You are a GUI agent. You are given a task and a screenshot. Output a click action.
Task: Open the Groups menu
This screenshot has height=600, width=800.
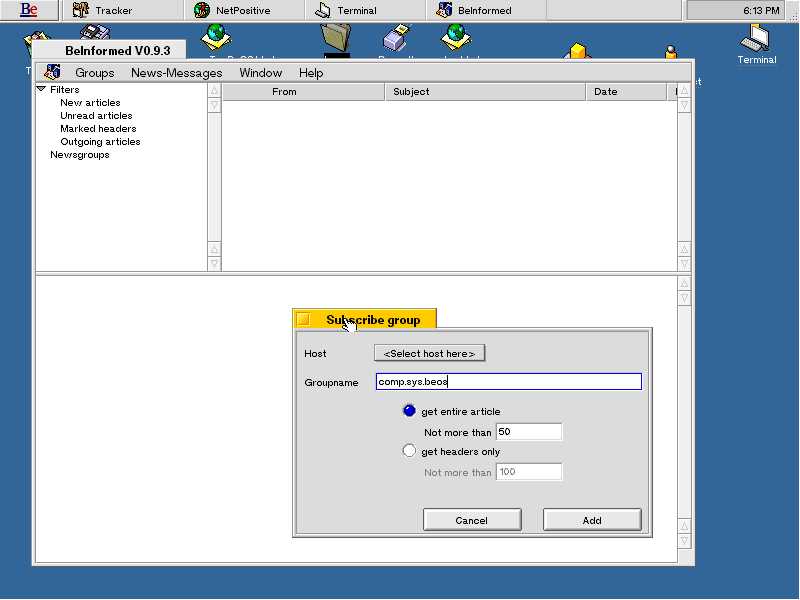95,73
